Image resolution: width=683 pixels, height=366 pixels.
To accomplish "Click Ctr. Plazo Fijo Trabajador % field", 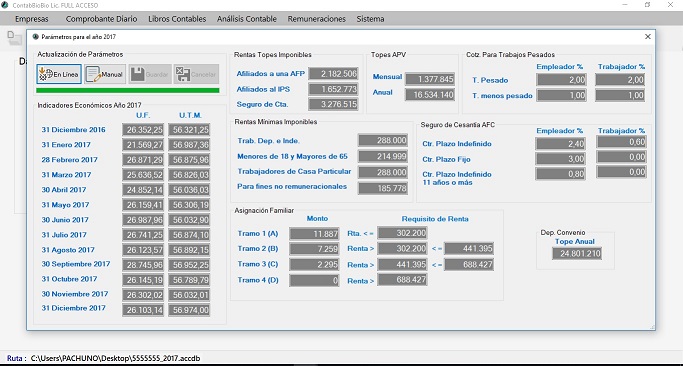I will point(622,157).
